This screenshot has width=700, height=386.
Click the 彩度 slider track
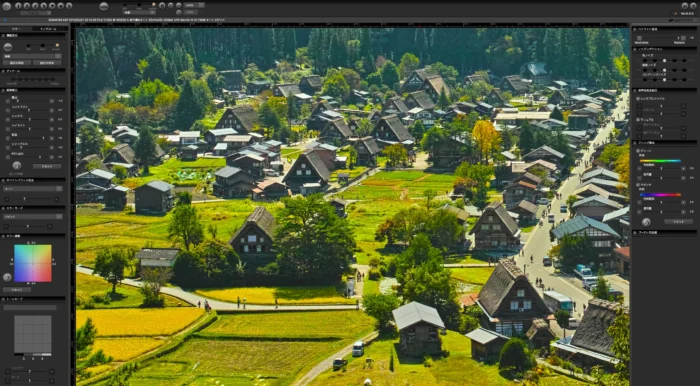pos(30,138)
